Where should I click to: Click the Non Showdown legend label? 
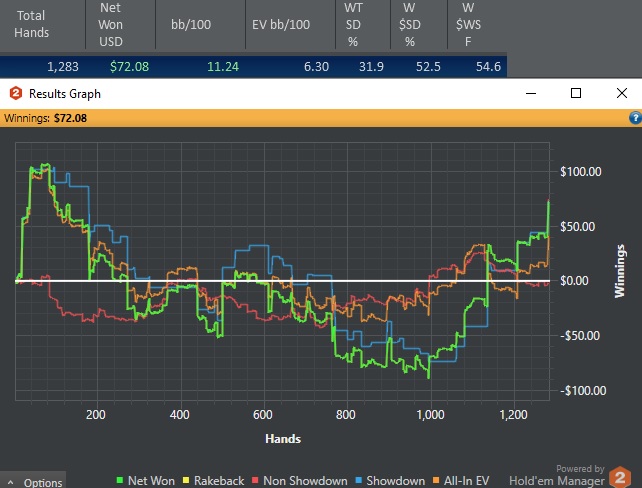click(305, 481)
